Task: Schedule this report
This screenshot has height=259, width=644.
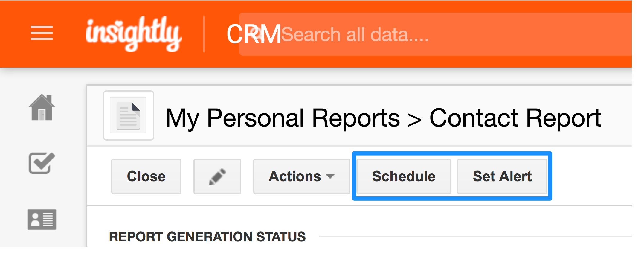Action: click(404, 176)
